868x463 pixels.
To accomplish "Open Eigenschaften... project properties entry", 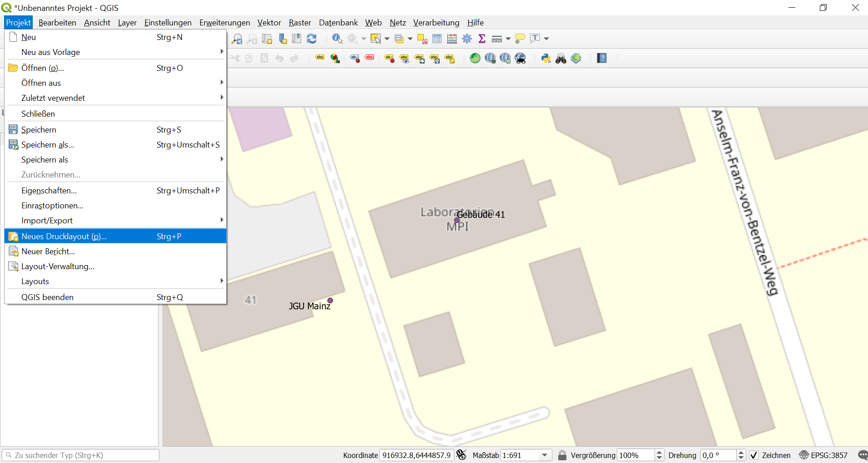I will (x=115, y=191).
